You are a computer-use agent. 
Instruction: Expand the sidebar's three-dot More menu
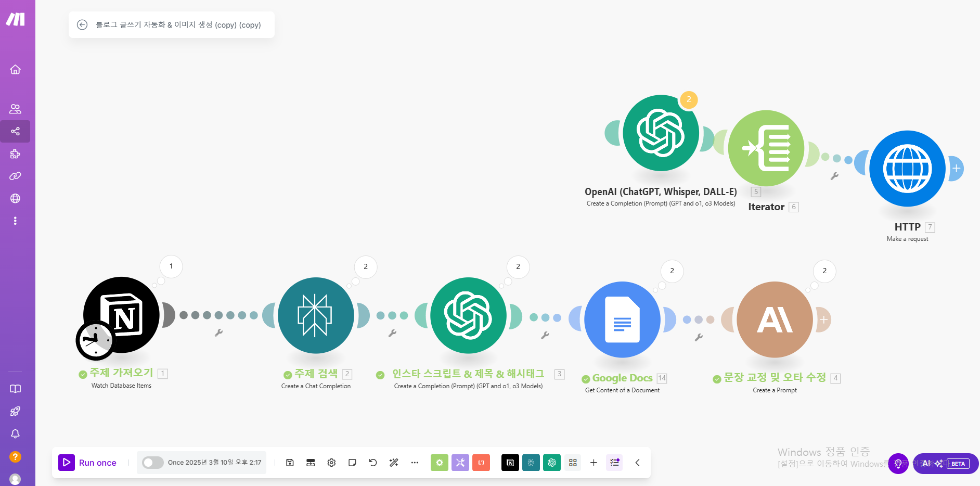(x=15, y=221)
